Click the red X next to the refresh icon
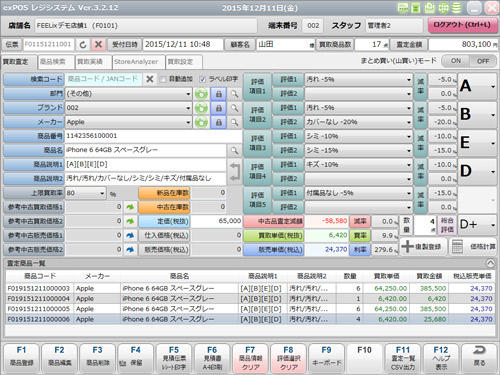The image size is (500, 375). pos(98,44)
